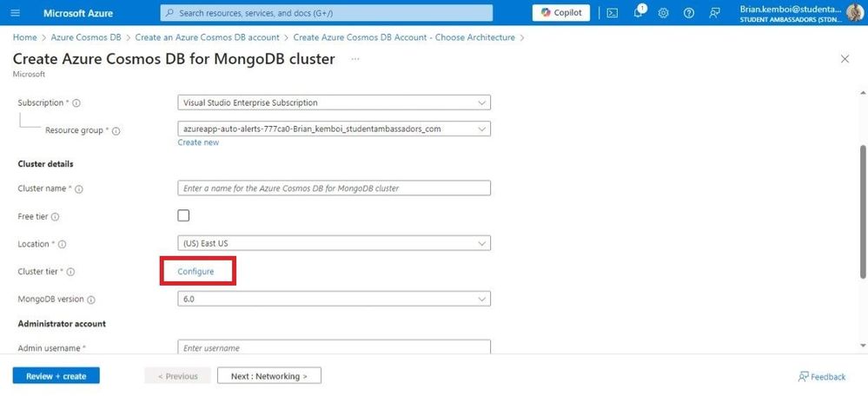Screen dimensions: 868x396
Task: Open the notifications bell
Action: point(639,12)
